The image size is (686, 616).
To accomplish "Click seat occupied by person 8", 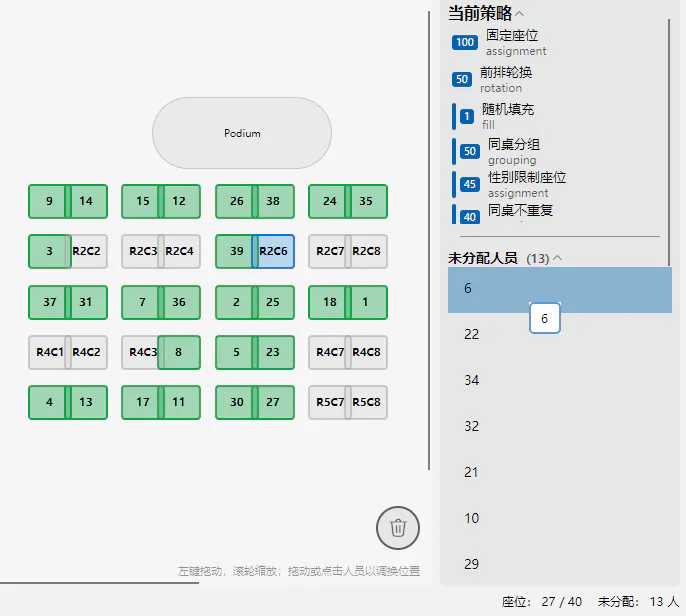I will point(179,352).
